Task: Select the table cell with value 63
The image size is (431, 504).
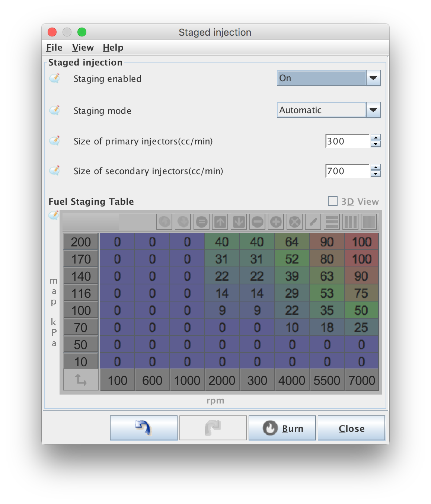Action: (x=327, y=276)
